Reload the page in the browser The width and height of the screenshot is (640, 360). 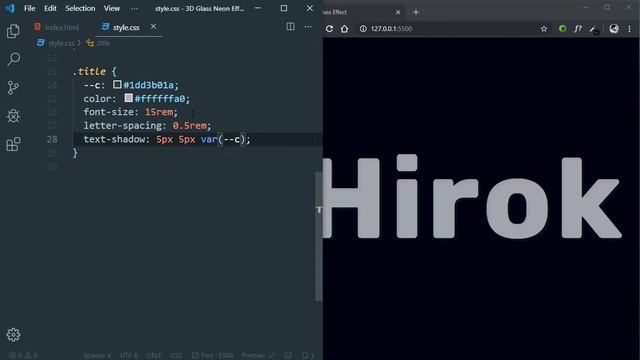click(x=329, y=29)
